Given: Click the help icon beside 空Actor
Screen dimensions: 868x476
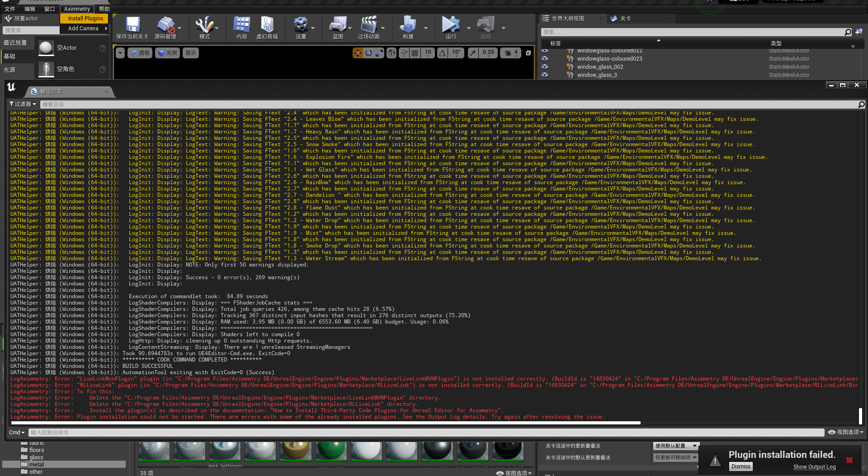Looking at the screenshot, I should [103, 48].
